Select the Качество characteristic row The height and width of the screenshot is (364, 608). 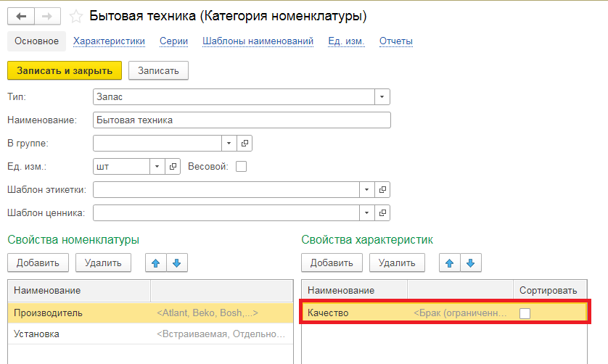(444, 313)
